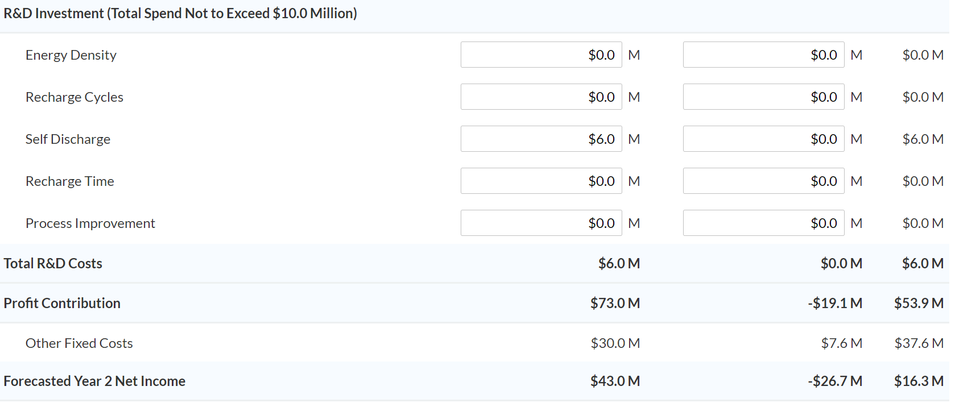
Task: Click second column Process Improvement input
Action: point(763,223)
